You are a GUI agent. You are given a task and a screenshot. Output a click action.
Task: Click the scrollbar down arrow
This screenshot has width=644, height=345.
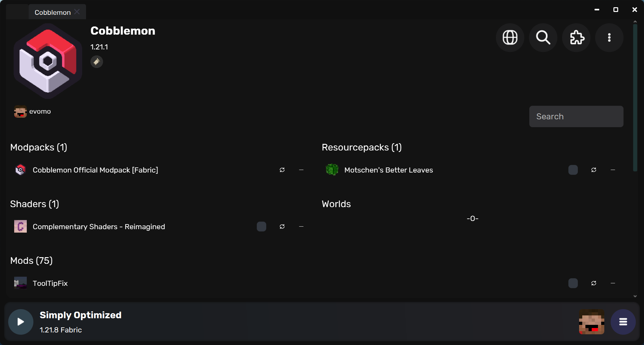(x=635, y=296)
